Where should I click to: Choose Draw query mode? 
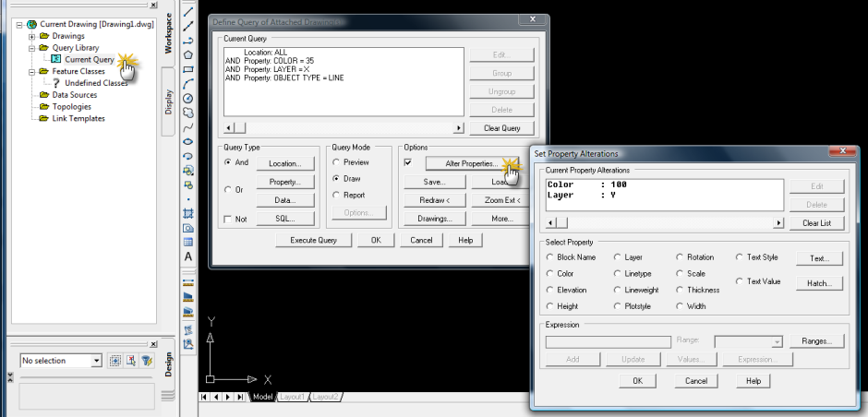pos(335,179)
